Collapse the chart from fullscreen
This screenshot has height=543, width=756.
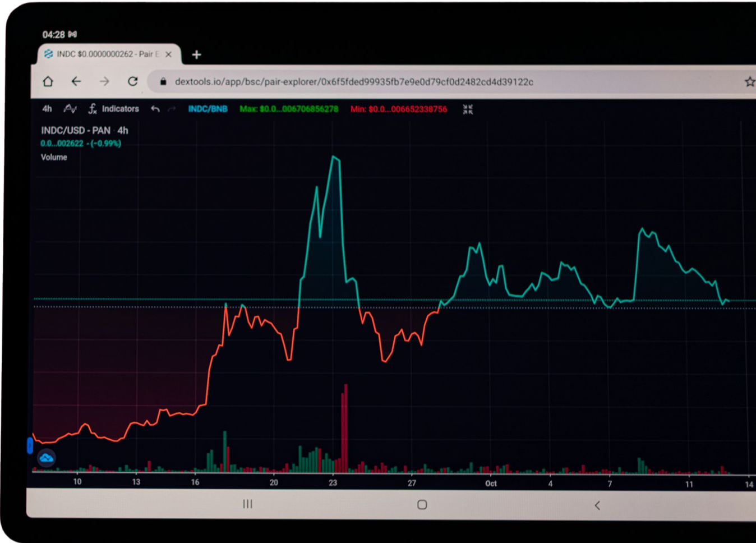point(468,109)
